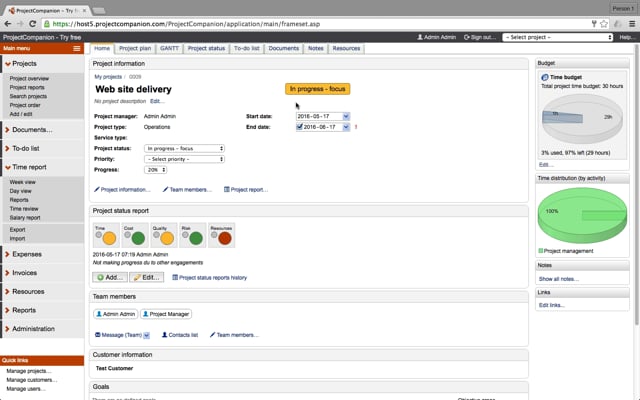640x400 pixels.
Task: Click the Time budget clock icon
Action: coord(544,77)
